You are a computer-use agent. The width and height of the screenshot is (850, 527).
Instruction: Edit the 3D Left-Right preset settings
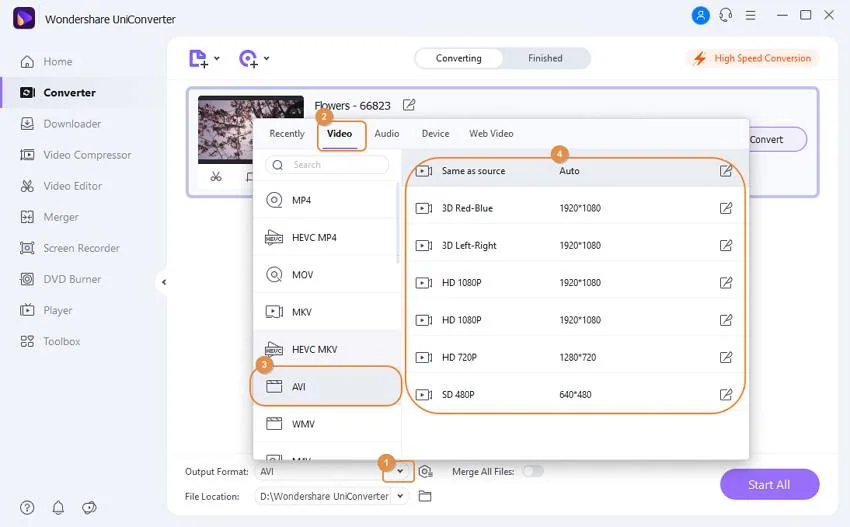(x=726, y=246)
